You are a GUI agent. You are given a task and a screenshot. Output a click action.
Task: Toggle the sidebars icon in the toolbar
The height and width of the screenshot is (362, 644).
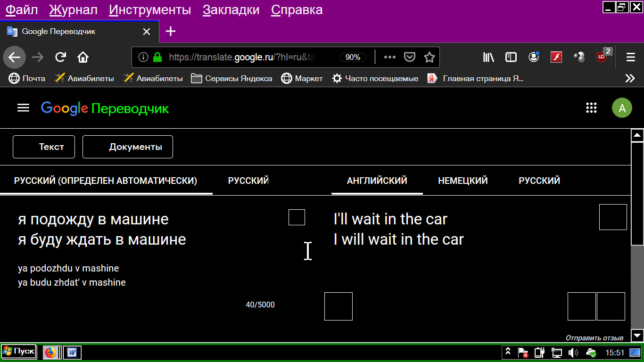pyautogui.click(x=511, y=58)
